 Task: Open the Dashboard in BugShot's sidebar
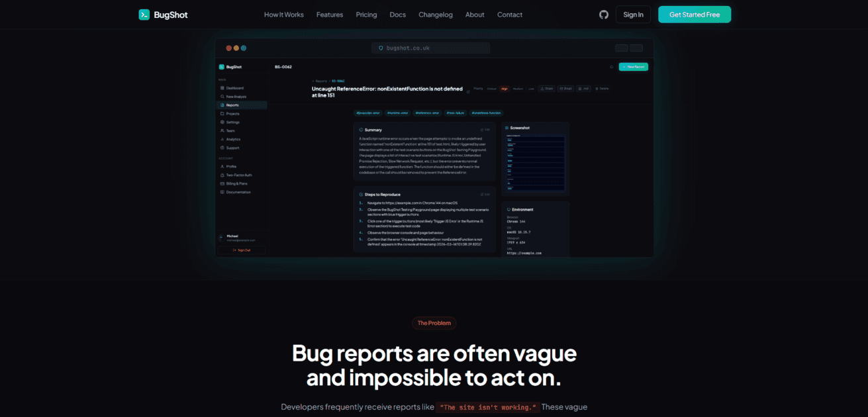(x=235, y=88)
